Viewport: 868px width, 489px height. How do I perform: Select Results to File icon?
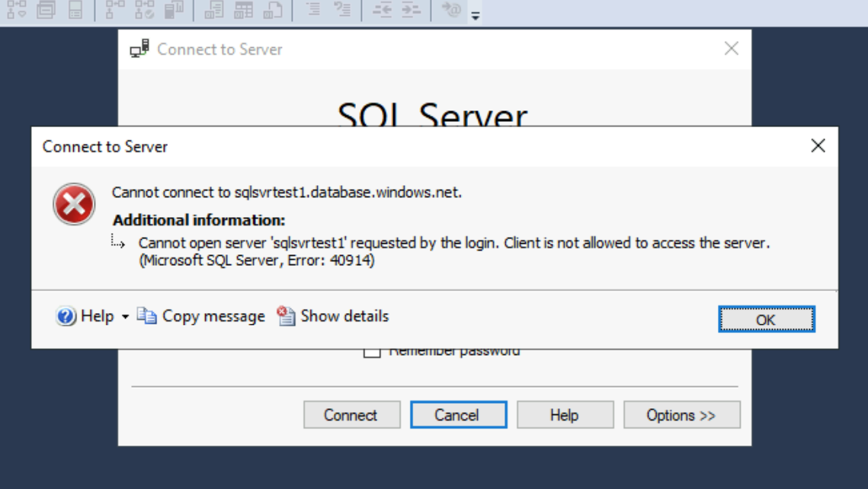pos(272,9)
